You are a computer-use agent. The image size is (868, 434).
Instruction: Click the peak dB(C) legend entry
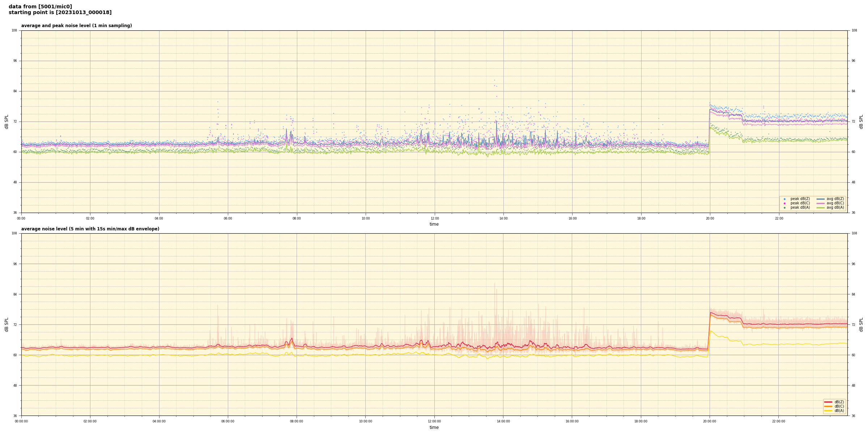pos(800,203)
